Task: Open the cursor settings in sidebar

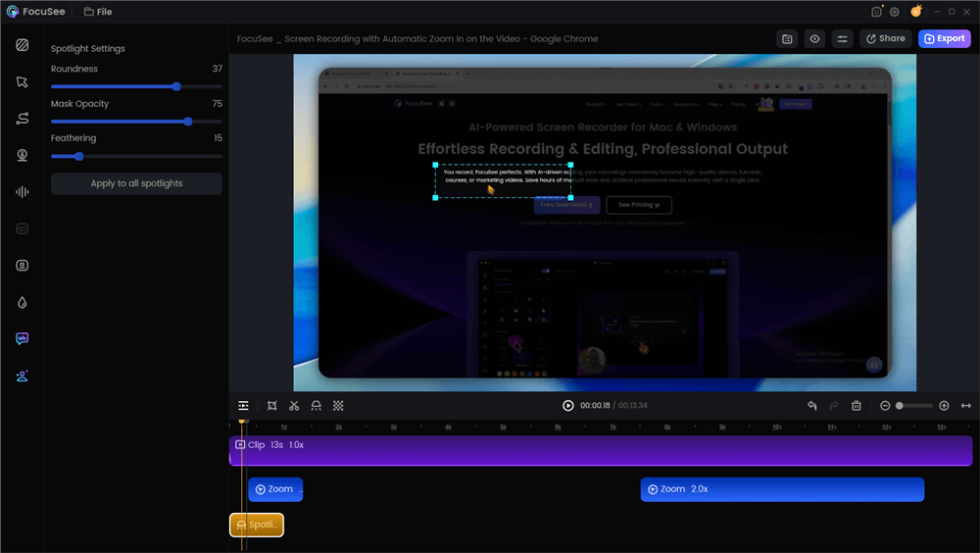Action: click(23, 82)
